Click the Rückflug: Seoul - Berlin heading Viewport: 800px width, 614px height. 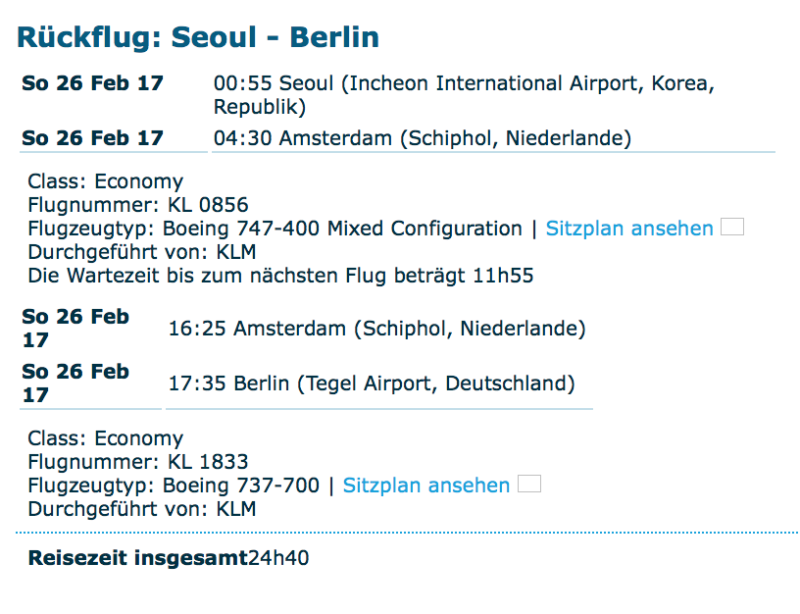[198, 38]
